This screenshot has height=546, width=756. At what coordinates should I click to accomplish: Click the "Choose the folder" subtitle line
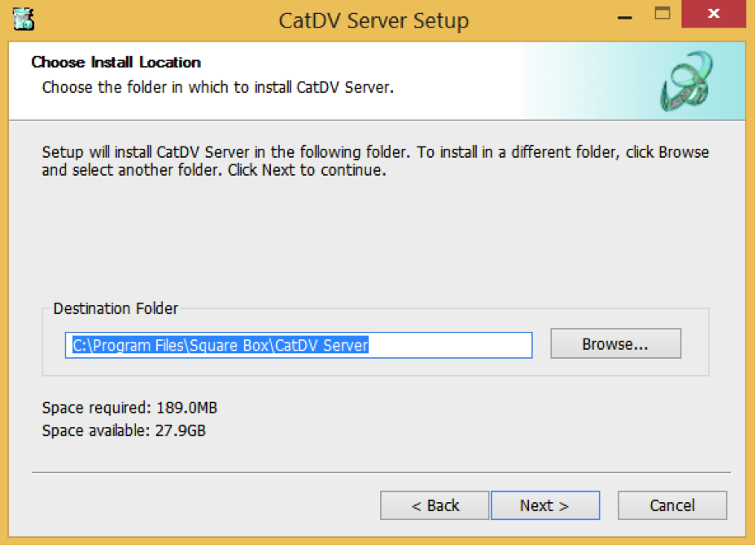[x=217, y=87]
